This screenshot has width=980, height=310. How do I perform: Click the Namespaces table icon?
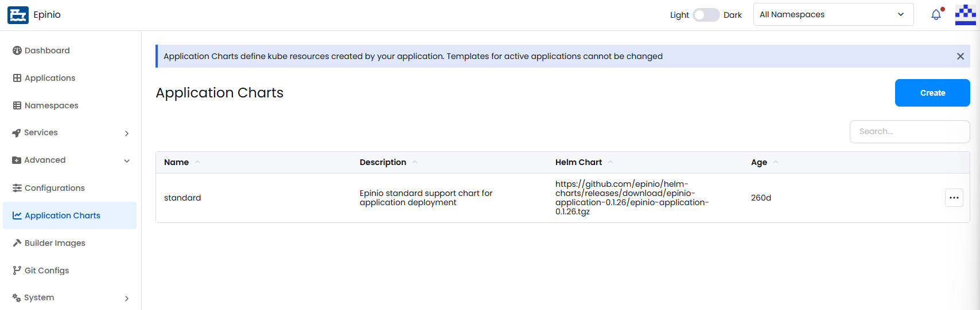pos(17,105)
